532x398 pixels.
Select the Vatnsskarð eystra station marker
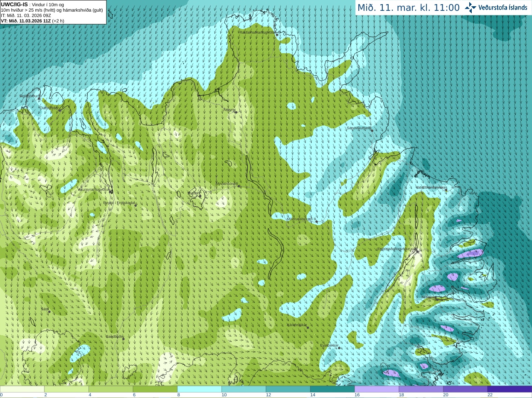[x=446, y=190]
